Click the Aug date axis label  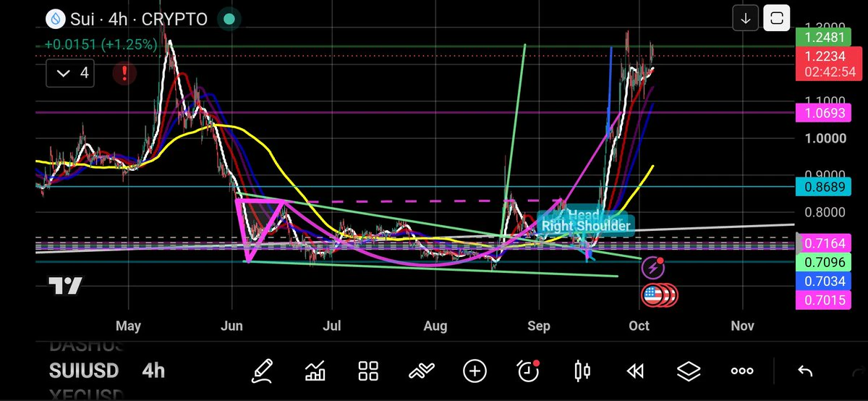point(435,326)
